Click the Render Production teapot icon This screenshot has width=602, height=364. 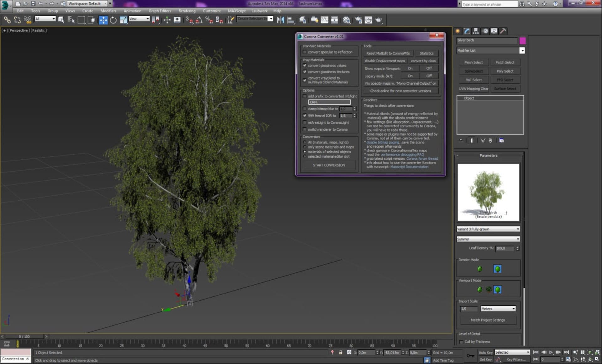379,20
